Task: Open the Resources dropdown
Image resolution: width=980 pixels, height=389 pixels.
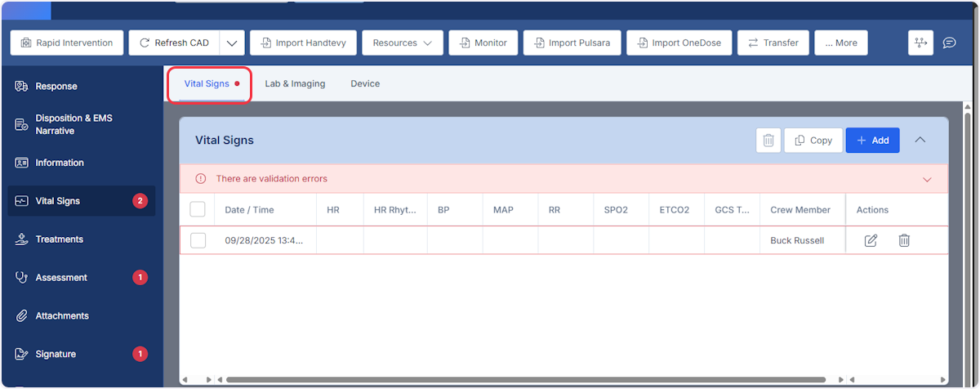Action: coord(403,42)
